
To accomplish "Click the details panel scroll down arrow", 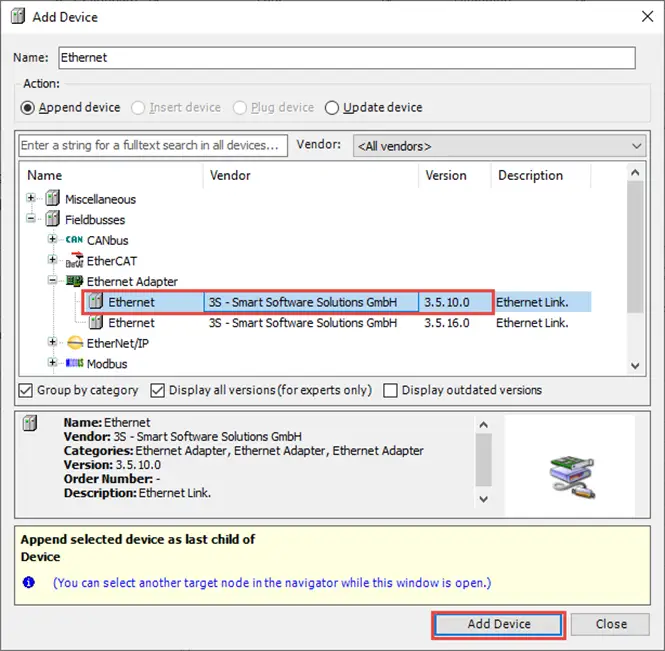I will click(x=483, y=499).
